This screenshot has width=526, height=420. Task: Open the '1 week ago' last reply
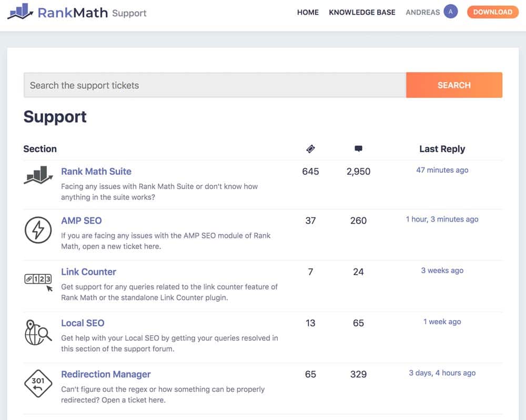tap(442, 322)
